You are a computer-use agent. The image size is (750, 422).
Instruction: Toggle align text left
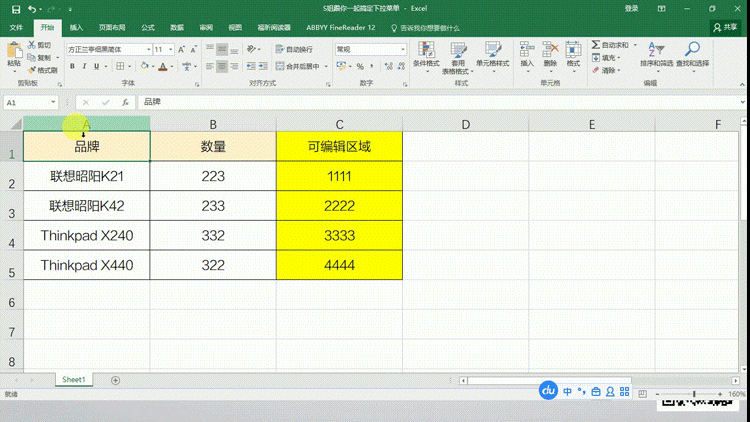[210, 67]
